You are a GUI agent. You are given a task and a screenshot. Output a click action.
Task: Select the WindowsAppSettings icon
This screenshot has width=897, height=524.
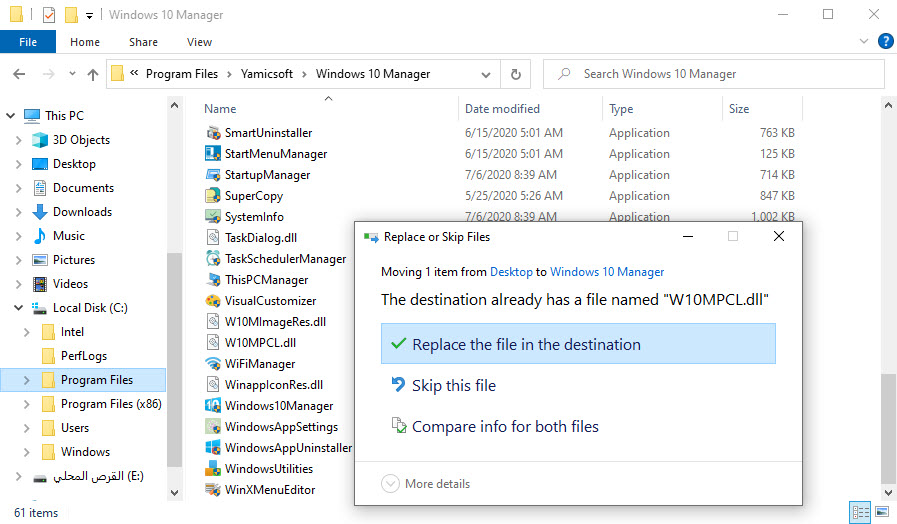(x=213, y=427)
